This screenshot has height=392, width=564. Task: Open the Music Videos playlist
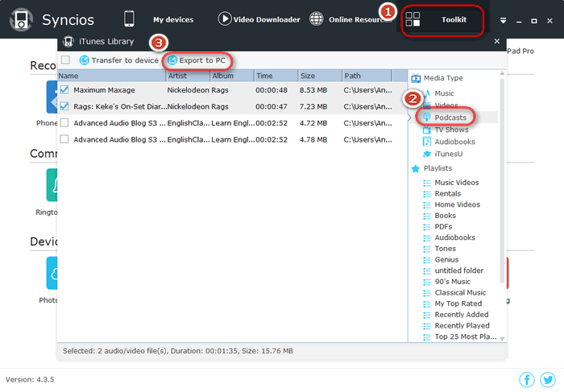tap(457, 183)
